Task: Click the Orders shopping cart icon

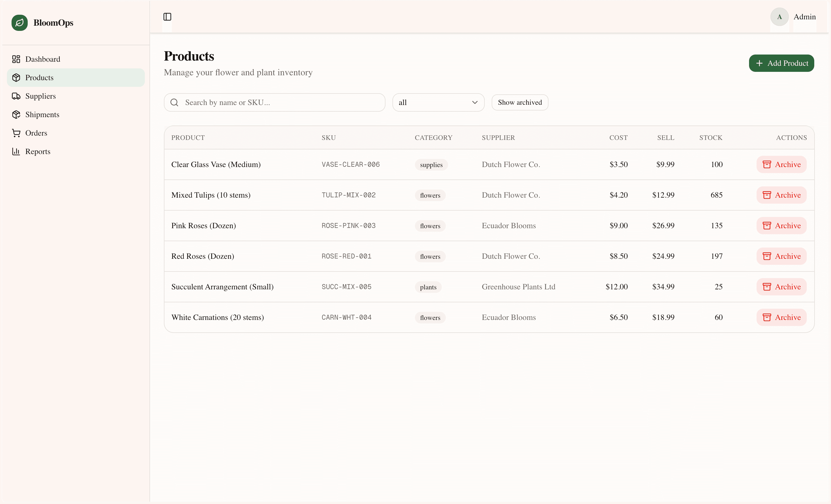Action: click(16, 133)
